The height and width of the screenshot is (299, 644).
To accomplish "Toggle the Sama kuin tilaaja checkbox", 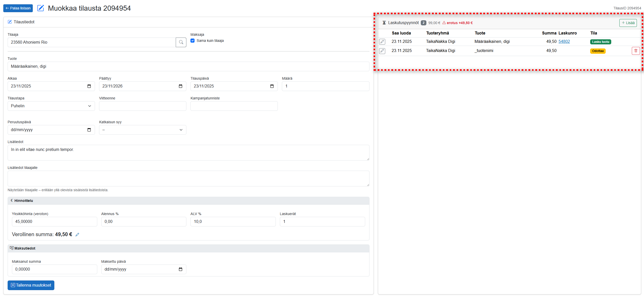I will [x=192, y=41].
